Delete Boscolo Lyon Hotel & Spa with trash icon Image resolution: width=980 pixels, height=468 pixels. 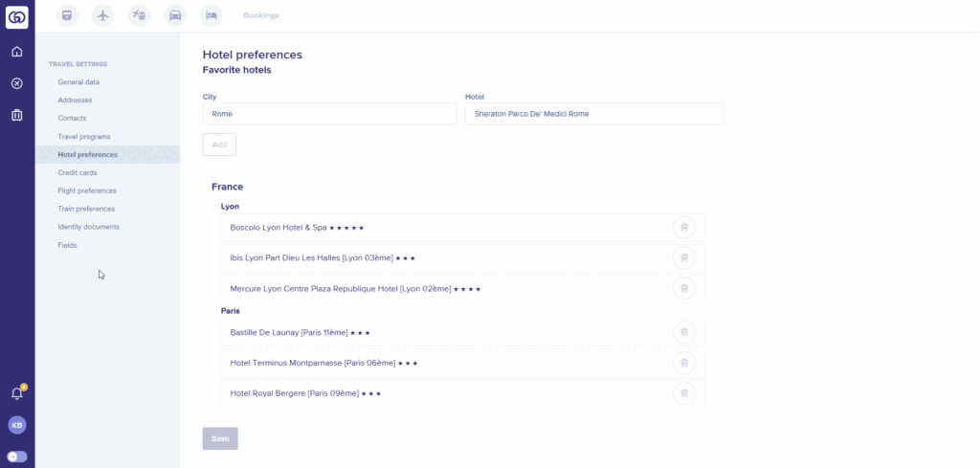(683, 228)
